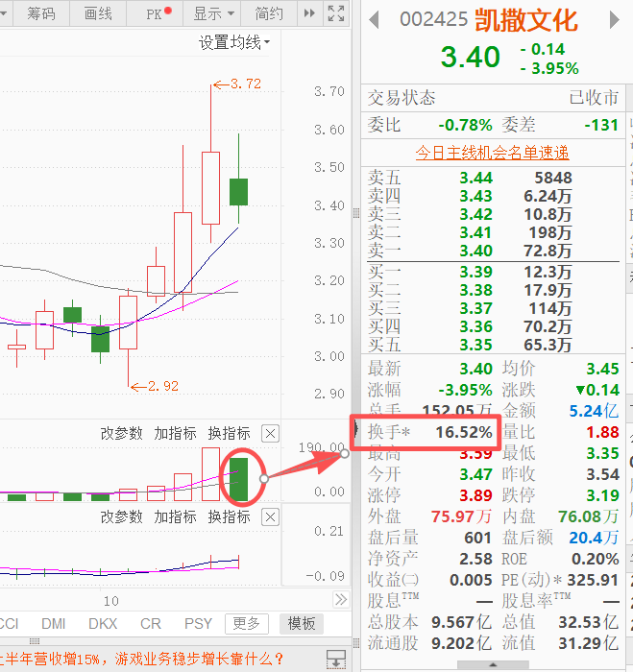Select the DKX indicator tab
The height and width of the screenshot is (672, 633).
pos(103,624)
